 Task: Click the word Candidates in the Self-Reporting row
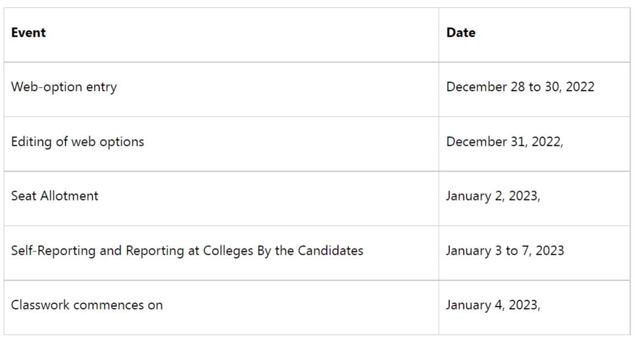(x=330, y=251)
